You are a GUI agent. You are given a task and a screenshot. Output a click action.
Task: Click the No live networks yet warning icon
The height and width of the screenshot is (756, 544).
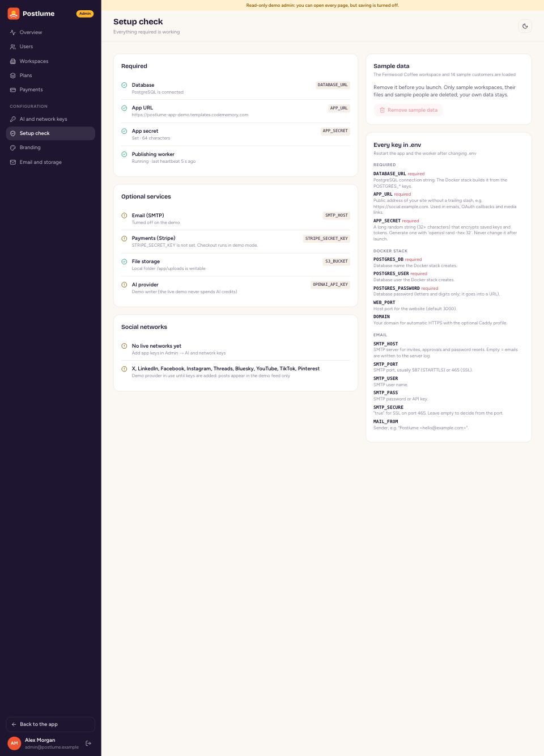(124, 346)
